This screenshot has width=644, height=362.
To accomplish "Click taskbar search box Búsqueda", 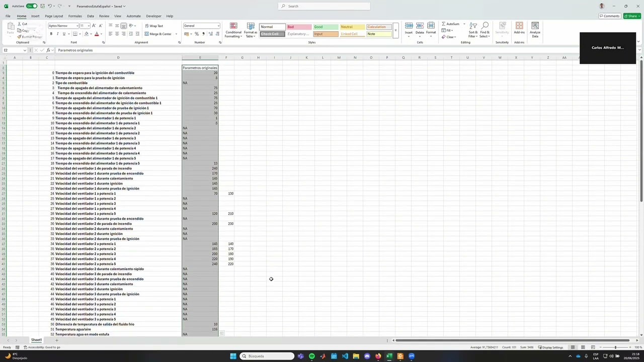I will 267,356.
